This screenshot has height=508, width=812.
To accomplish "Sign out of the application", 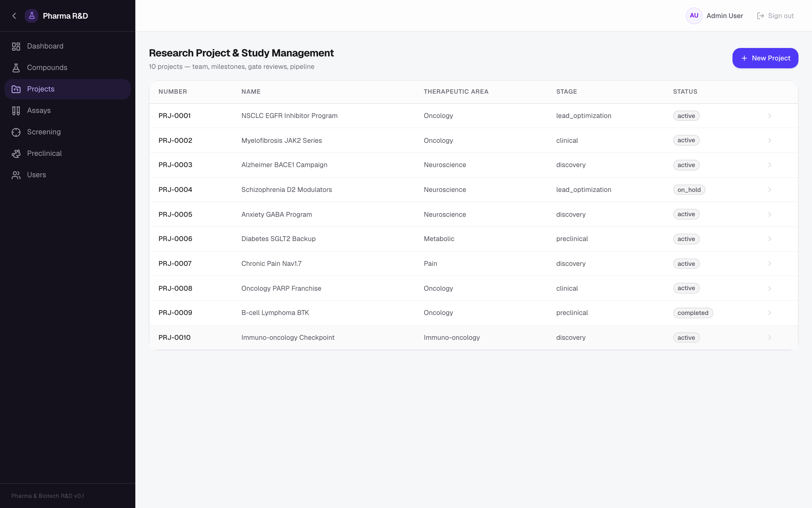I will tap(775, 16).
